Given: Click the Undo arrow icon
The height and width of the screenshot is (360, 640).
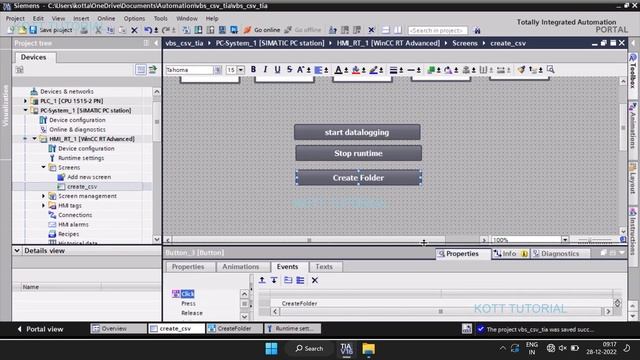Looking at the screenshot, I should tap(148, 30).
